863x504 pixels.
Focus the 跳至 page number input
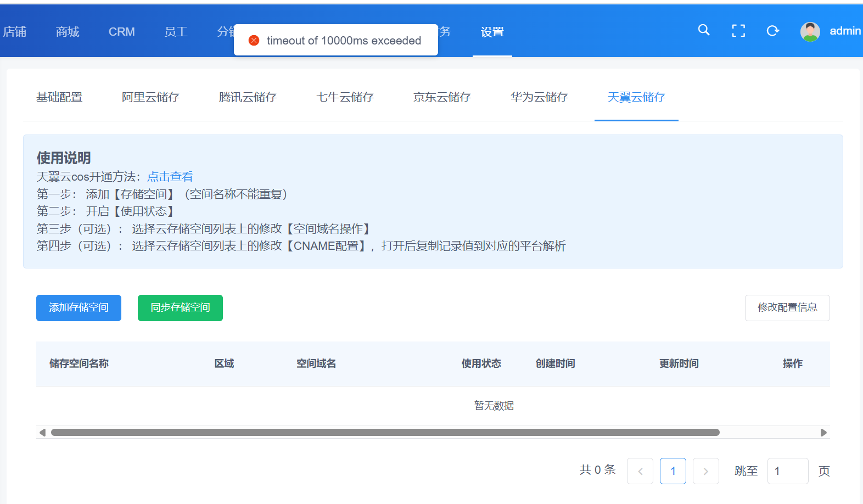(x=787, y=471)
